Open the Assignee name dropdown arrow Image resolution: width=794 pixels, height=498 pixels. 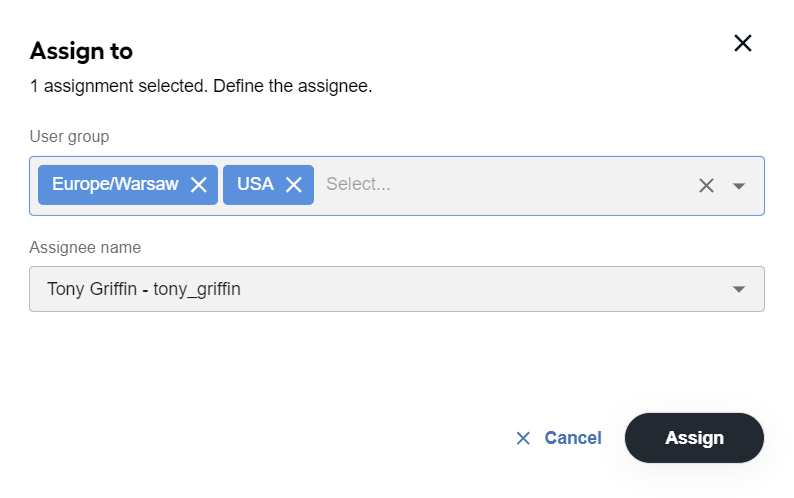739,289
